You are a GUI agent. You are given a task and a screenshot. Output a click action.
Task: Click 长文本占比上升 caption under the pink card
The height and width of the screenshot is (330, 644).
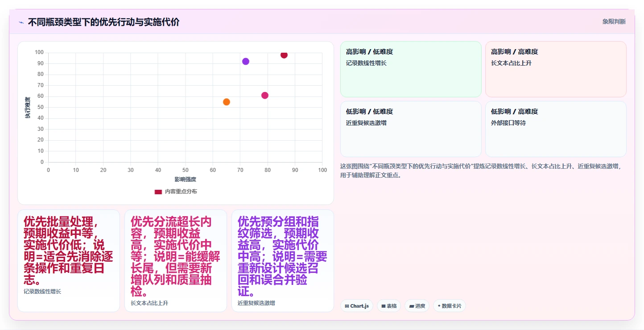[x=149, y=303]
